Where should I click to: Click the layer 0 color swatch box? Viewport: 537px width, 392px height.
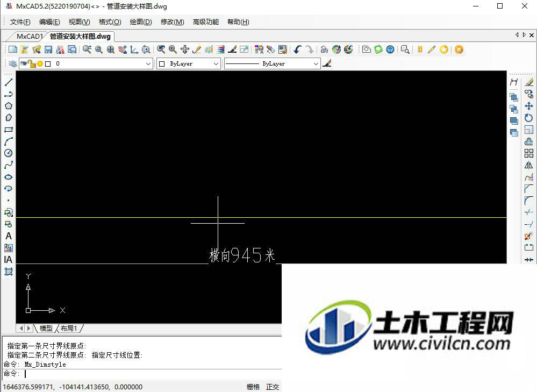[48, 64]
